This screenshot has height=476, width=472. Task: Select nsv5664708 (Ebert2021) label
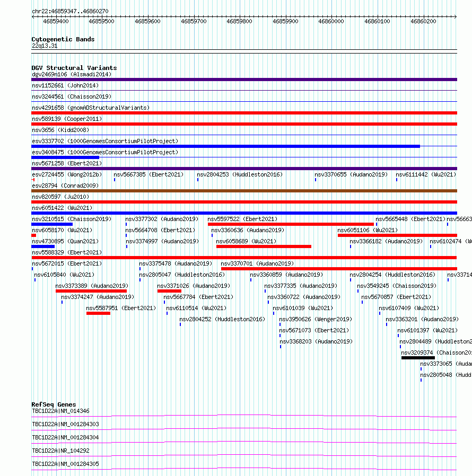point(160,231)
